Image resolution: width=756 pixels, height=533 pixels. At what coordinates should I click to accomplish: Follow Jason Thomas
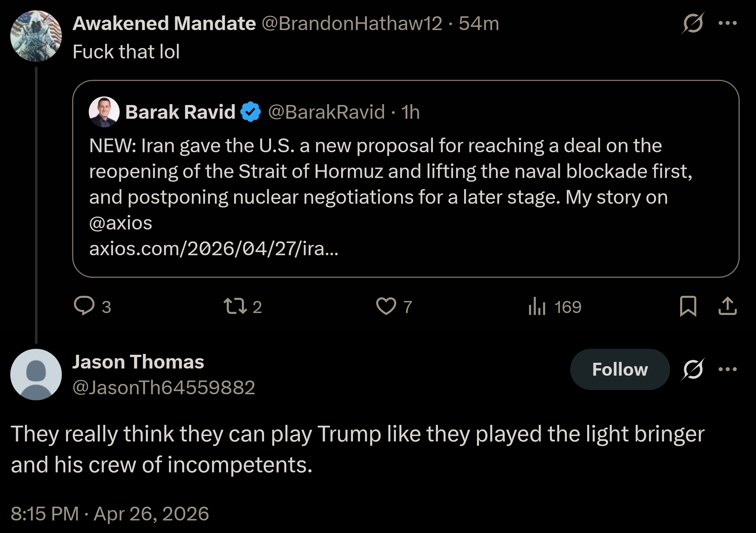(x=620, y=369)
